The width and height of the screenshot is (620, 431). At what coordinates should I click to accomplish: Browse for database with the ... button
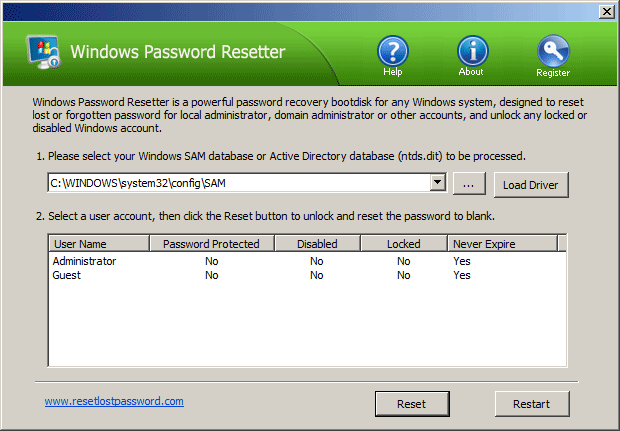pyautogui.click(x=469, y=183)
